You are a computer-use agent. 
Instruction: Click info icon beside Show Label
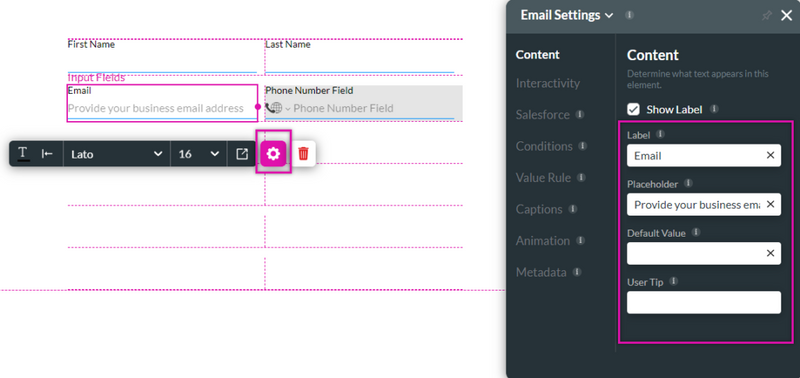pos(714,109)
